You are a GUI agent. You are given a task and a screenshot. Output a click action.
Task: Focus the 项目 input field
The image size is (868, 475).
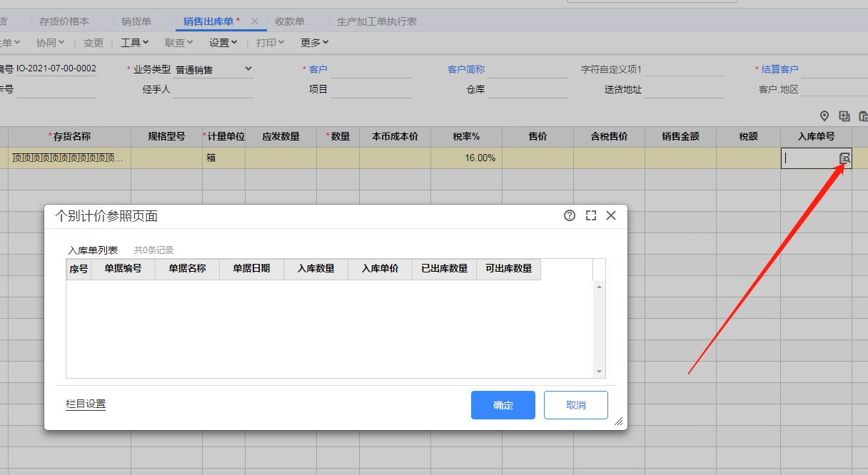point(370,90)
